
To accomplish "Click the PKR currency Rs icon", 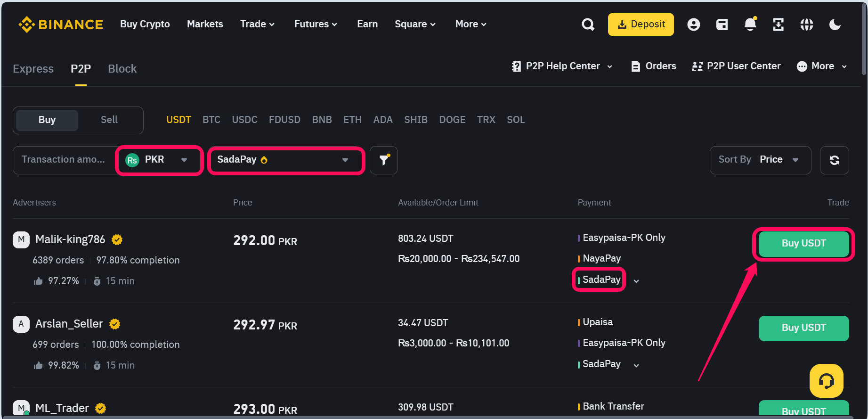I will (x=132, y=160).
